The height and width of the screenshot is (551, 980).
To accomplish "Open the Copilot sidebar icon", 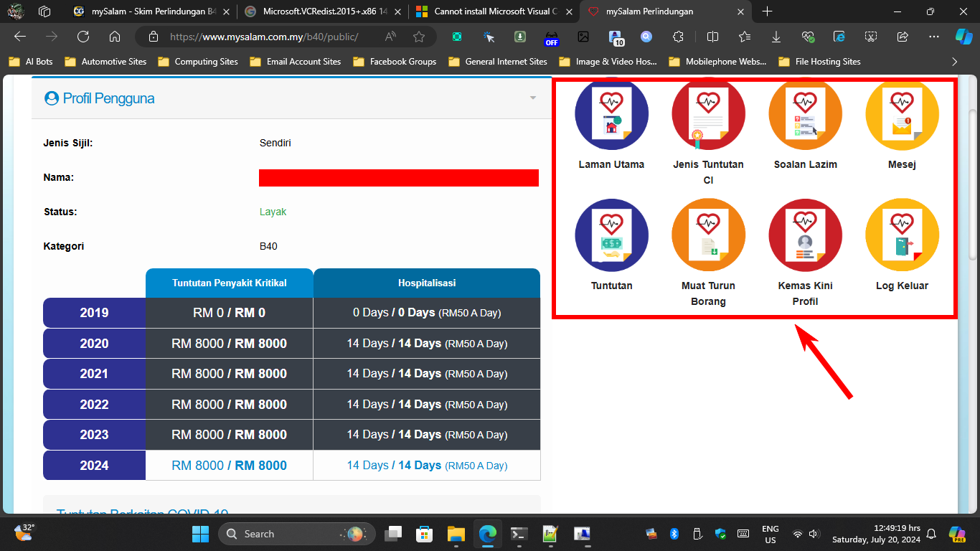I will click(x=963, y=37).
